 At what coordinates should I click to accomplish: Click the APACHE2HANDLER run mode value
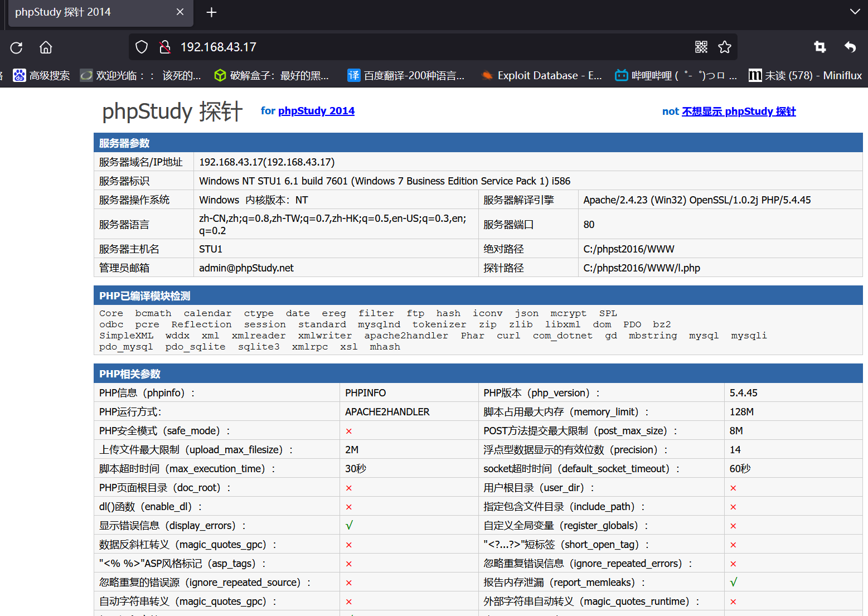387,412
